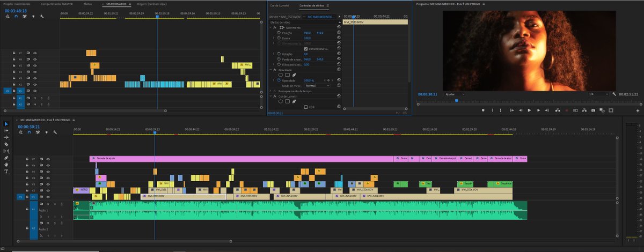Add marker in main timeline header
This screenshot has height=252, width=644.
[47, 132]
